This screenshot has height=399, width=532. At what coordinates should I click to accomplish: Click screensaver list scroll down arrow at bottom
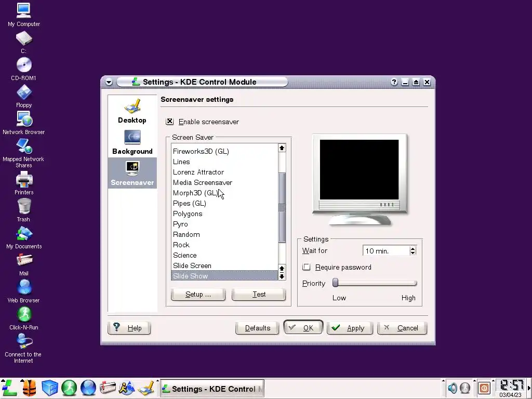coord(282,276)
